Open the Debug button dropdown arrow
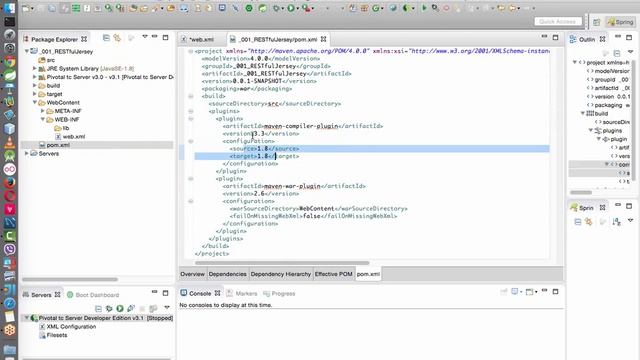The image size is (640, 360). point(284,9)
